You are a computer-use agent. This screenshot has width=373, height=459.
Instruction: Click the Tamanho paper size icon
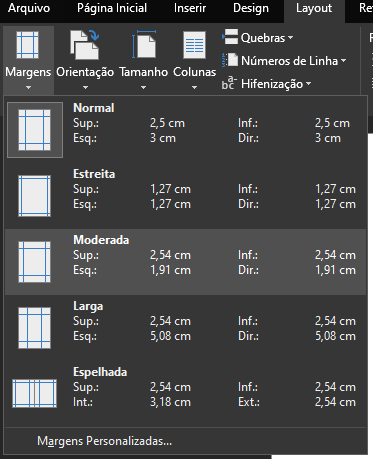click(x=144, y=44)
